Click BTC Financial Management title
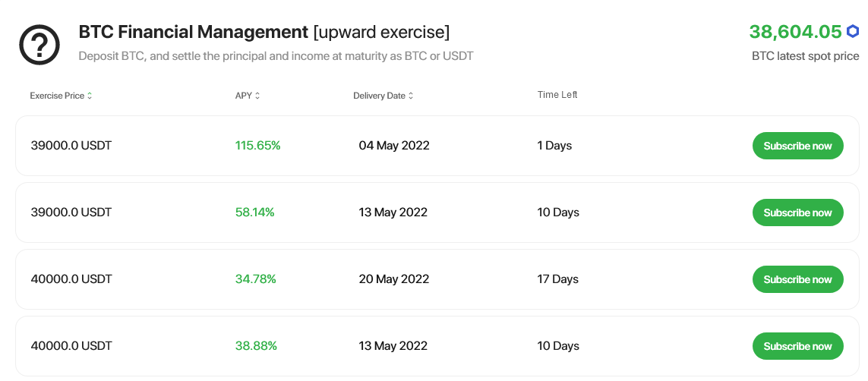This screenshot has width=868, height=381. click(193, 32)
